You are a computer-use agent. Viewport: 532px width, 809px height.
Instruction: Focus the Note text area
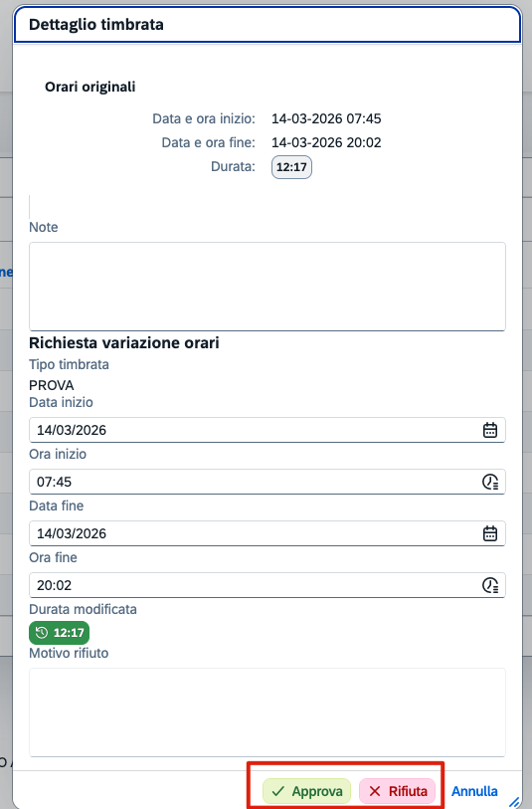[x=267, y=287]
